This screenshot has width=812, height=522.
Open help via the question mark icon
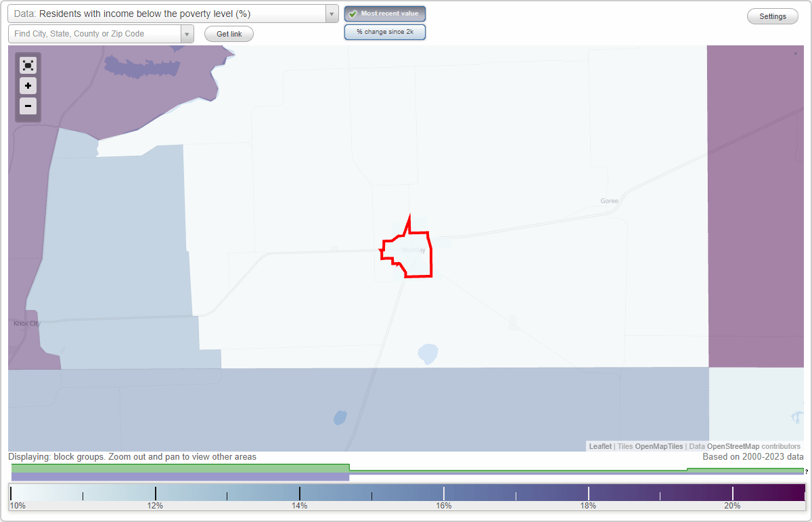pos(807,472)
